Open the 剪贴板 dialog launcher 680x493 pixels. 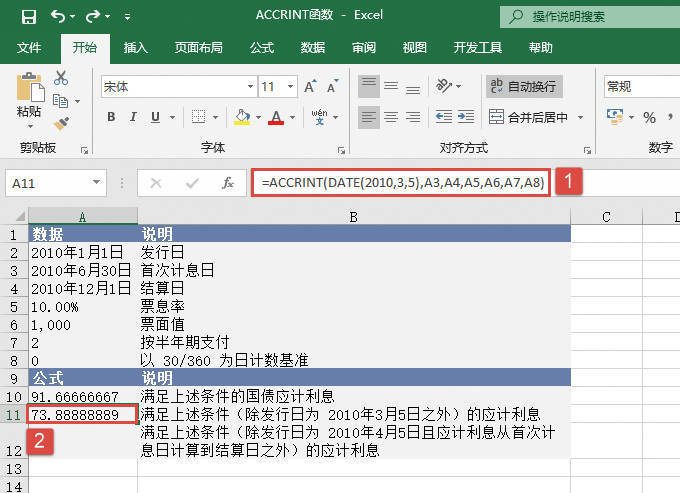[x=84, y=150]
